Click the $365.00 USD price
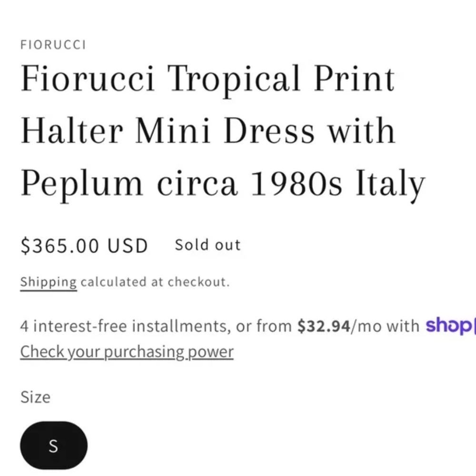This screenshot has width=476, height=476. click(84, 246)
